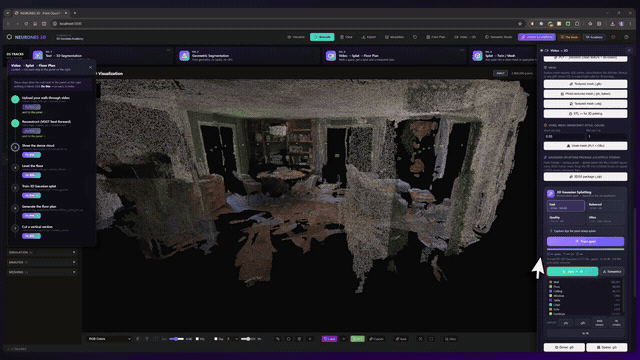
Task: Click the splat training progress bar
Action: (x=585, y=249)
